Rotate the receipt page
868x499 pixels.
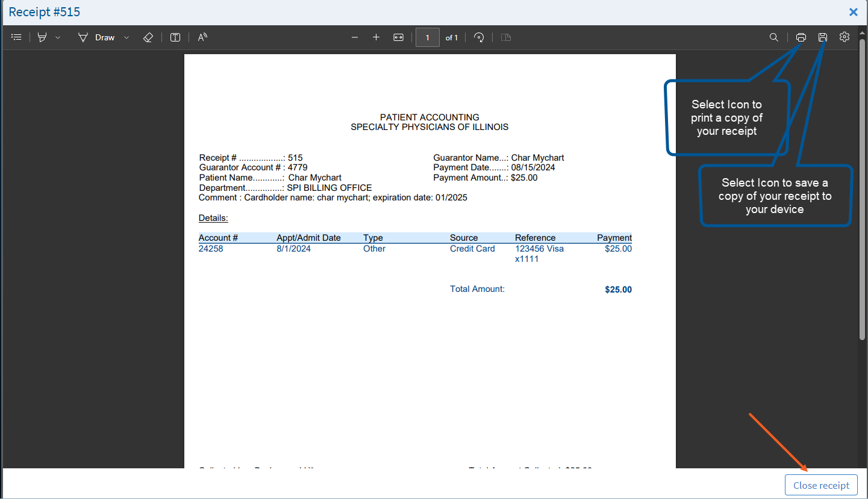pyautogui.click(x=479, y=37)
